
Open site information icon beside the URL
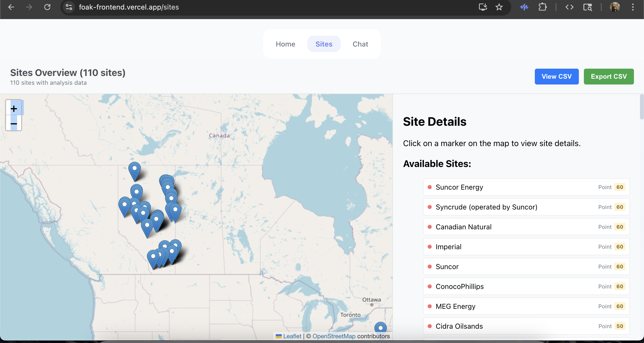[69, 7]
